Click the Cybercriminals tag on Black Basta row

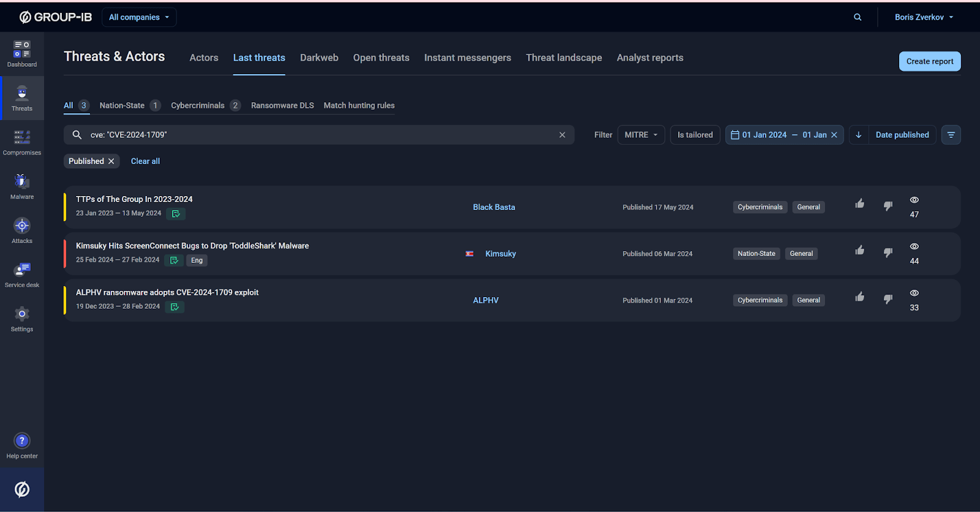(760, 207)
